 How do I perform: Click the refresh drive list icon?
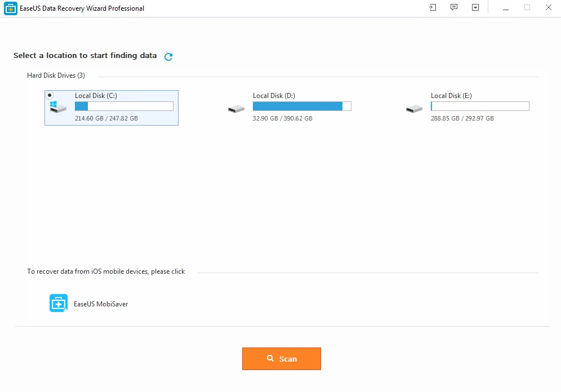(168, 56)
